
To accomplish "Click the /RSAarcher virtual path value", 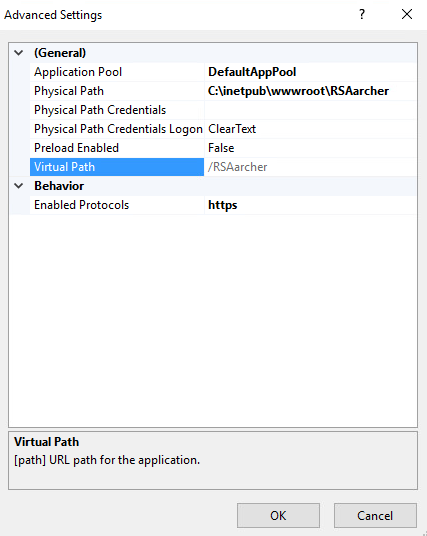I will pyautogui.click(x=238, y=167).
